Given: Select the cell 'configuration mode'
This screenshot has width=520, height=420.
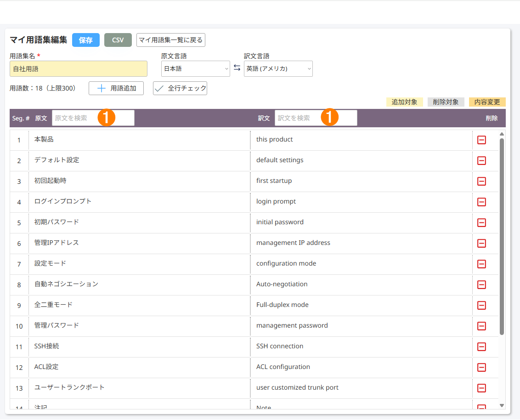Looking at the screenshot, I should click(x=362, y=264).
